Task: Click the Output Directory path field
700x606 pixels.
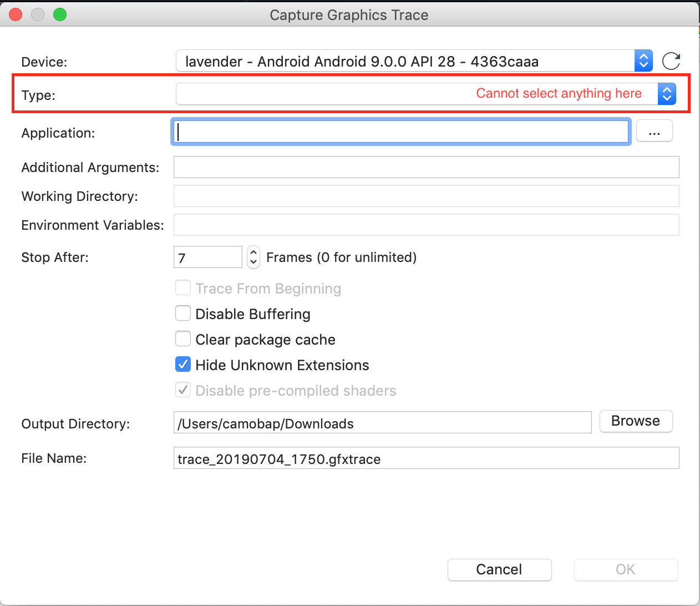Action: pyautogui.click(x=382, y=422)
